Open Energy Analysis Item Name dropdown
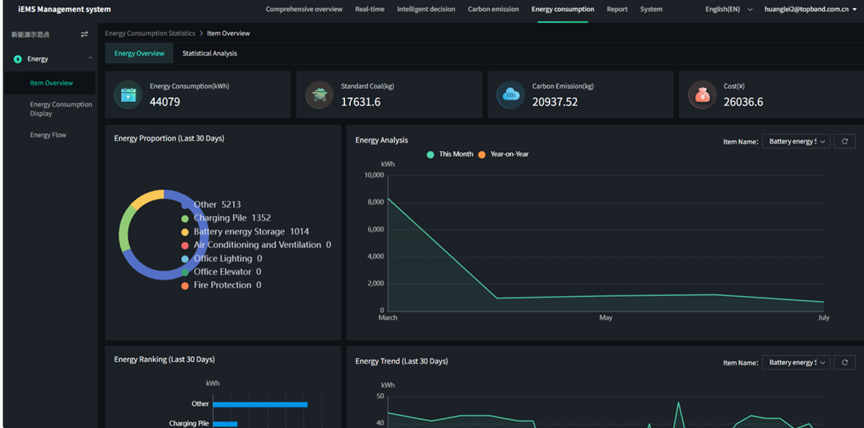This screenshot has width=864, height=428. 795,142
